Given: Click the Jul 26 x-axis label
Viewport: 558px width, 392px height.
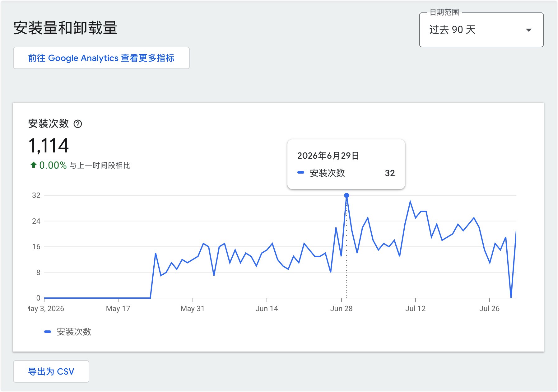Looking at the screenshot, I should [x=489, y=309].
